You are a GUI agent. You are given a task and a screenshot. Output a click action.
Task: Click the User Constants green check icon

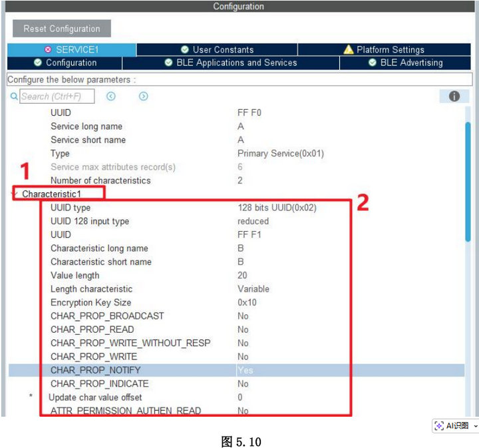pyautogui.click(x=185, y=49)
